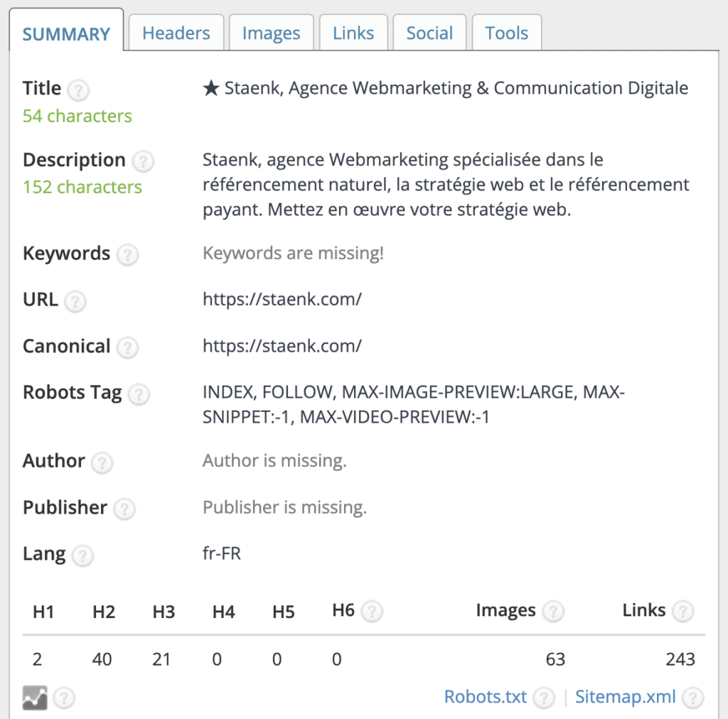Go to the Tools tab
This screenshot has width=728, height=719.
(x=506, y=33)
